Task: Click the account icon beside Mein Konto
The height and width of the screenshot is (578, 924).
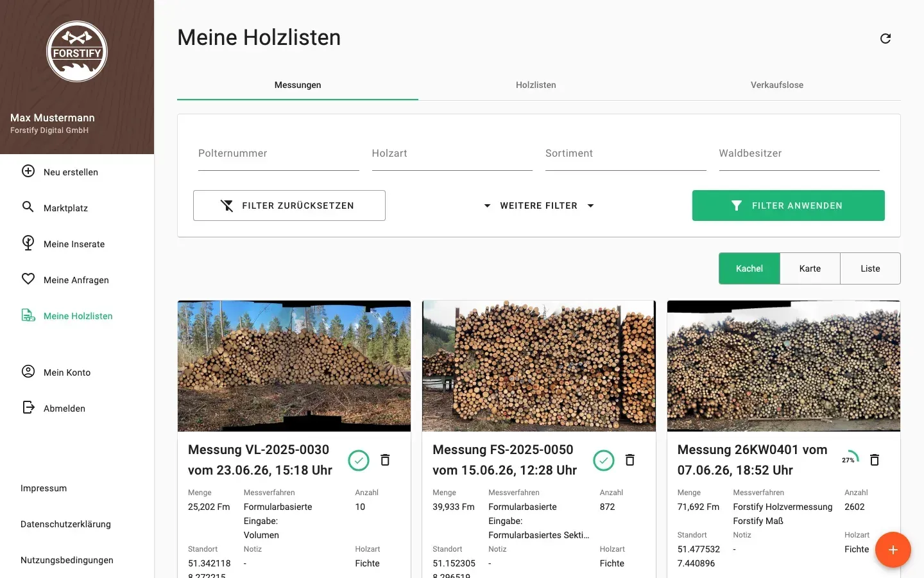Action: point(28,371)
